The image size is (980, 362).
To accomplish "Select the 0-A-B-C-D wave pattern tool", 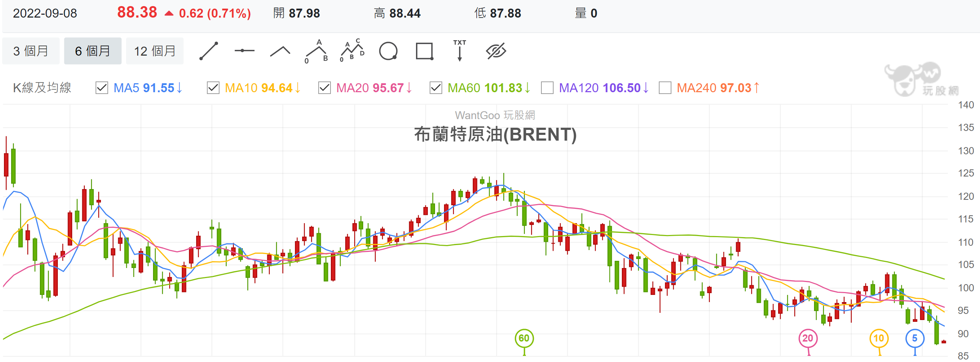I will (x=352, y=51).
